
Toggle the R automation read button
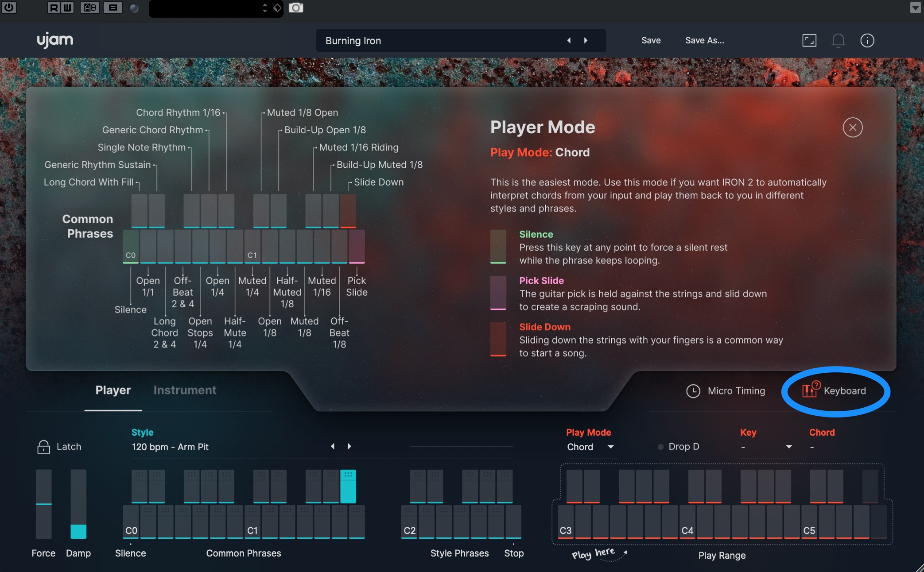[54, 8]
